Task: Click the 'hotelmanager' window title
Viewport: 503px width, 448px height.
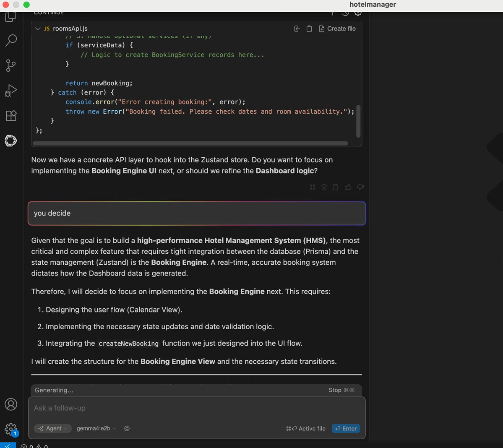Action: pyautogui.click(x=373, y=5)
